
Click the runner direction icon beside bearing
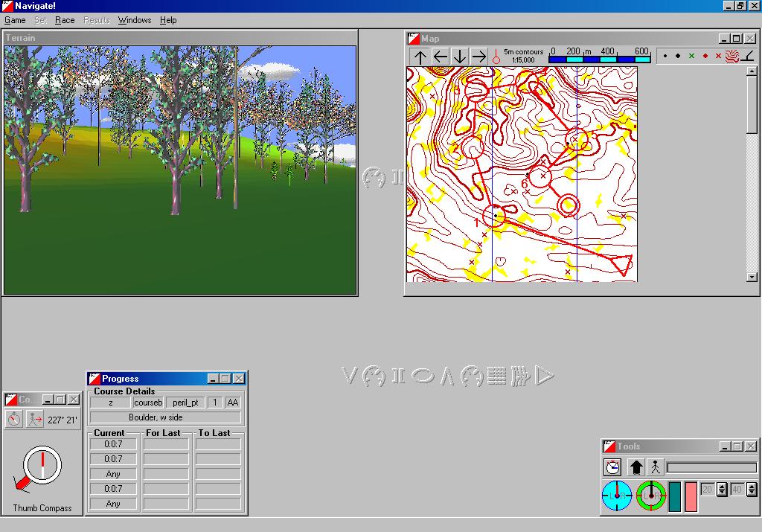[35, 419]
